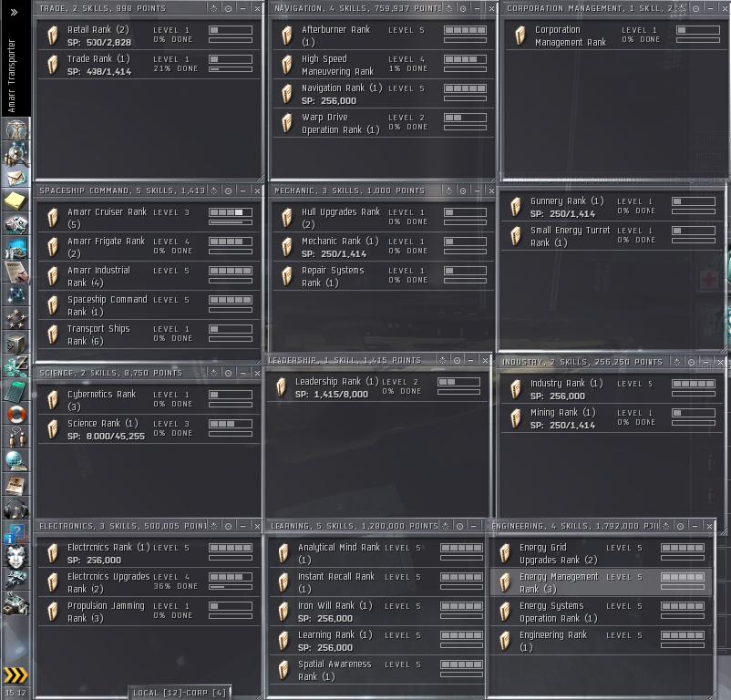The height and width of the screenshot is (700, 731).
Task: Click the Z currency icon in sidebar
Action: (x=16, y=366)
